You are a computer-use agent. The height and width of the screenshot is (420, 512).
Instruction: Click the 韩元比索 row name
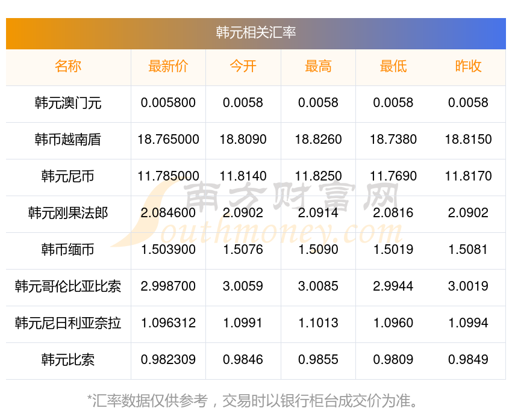tap(68, 360)
